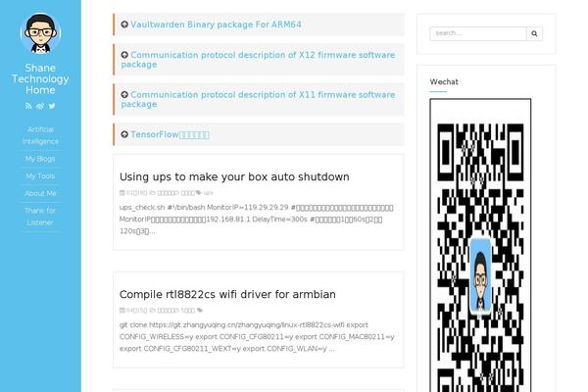This screenshot has width=588, height=392.
Task: Click the git clone excerpt text
Action: 257,336
